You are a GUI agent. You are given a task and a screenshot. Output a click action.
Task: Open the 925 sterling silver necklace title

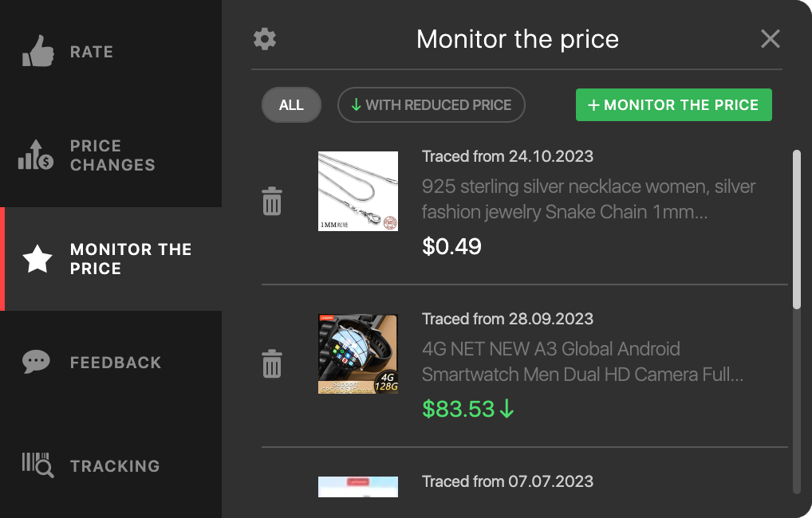(588, 199)
